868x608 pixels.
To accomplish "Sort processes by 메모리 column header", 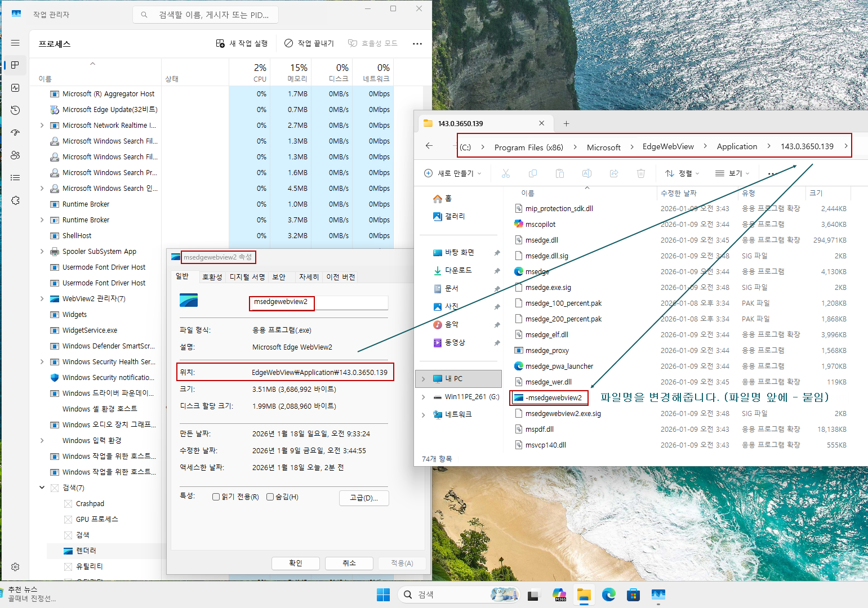I will (x=291, y=72).
